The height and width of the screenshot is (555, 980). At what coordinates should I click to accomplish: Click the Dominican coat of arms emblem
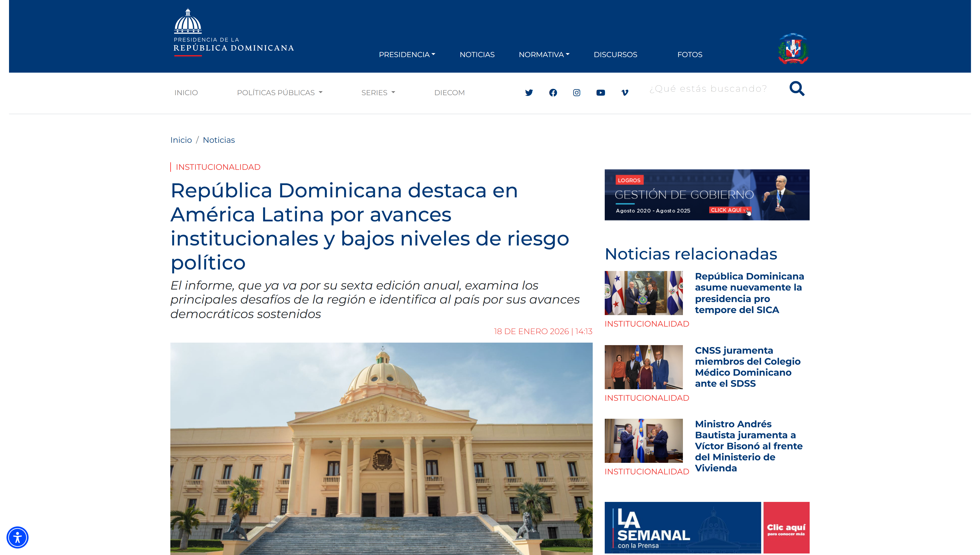pos(793,49)
